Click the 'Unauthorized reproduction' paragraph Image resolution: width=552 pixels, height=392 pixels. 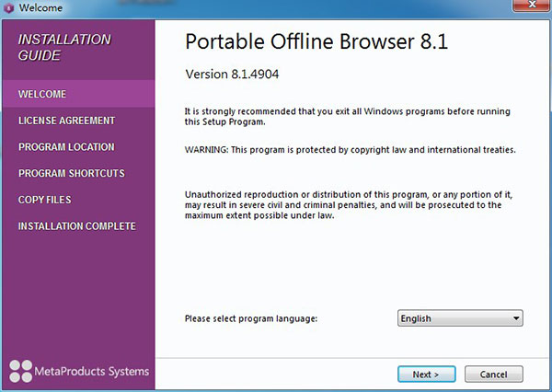(x=349, y=205)
